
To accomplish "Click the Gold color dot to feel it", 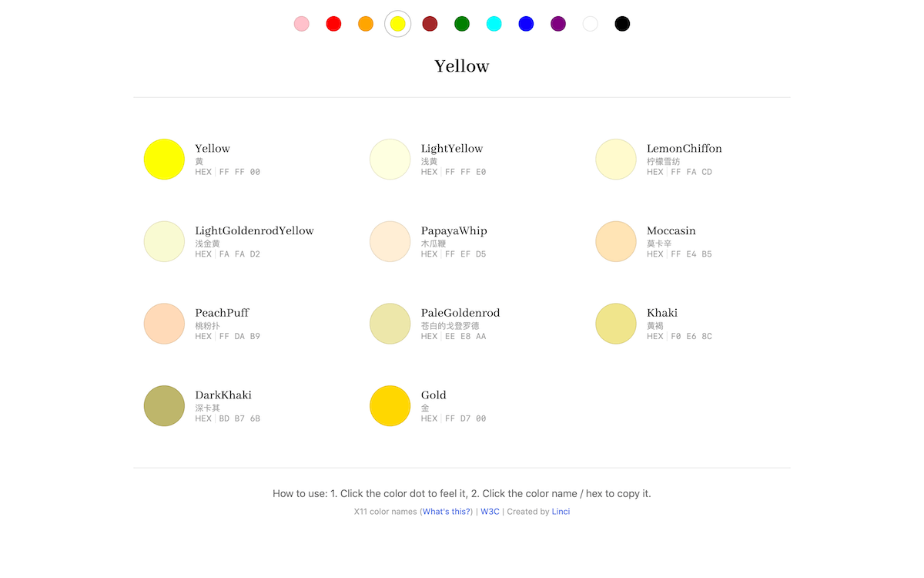I will (390, 405).
